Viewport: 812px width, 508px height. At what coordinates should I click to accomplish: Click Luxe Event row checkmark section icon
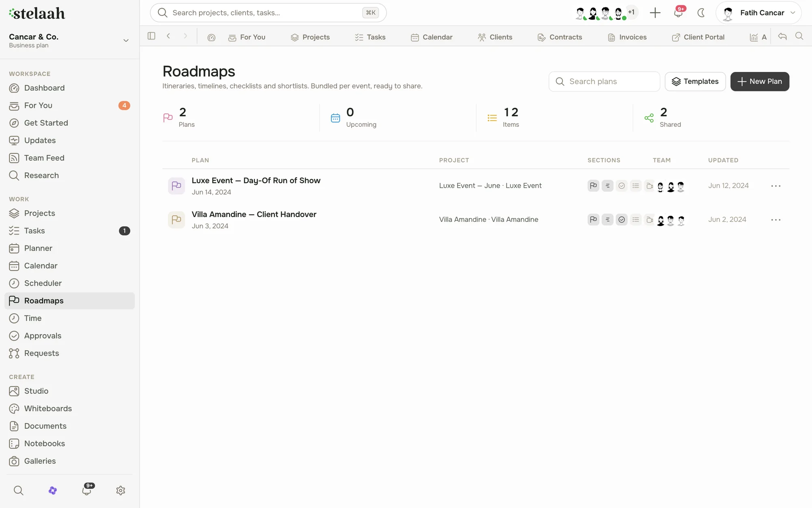click(x=622, y=186)
